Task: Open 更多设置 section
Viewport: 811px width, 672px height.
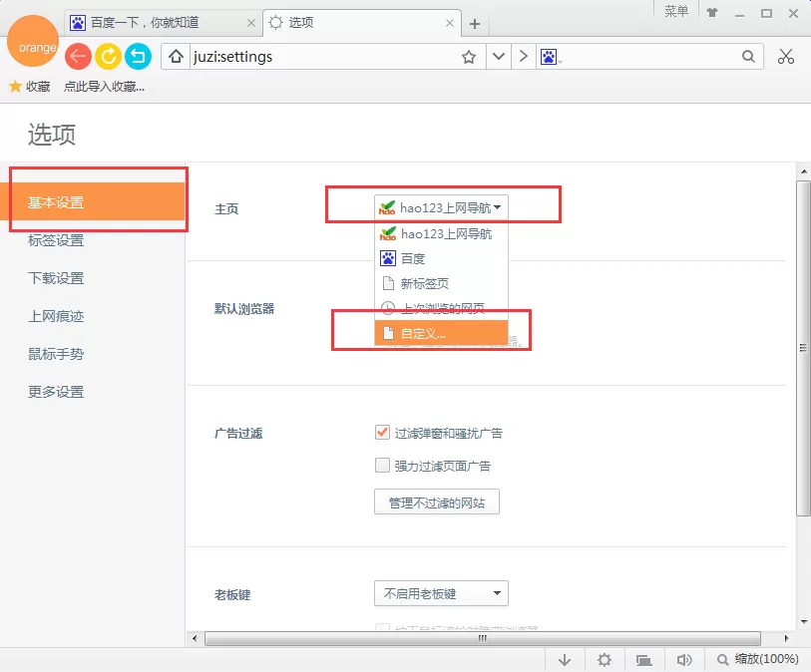Action: click(56, 392)
